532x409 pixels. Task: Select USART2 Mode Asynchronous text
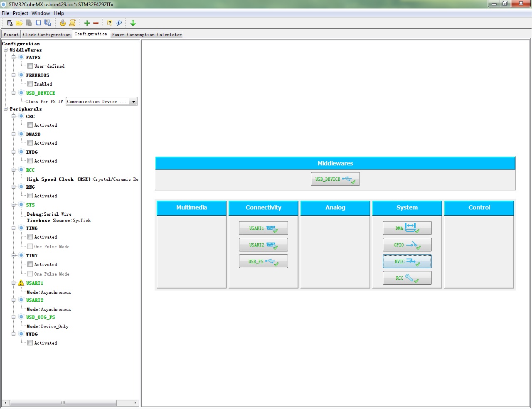pos(49,310)
